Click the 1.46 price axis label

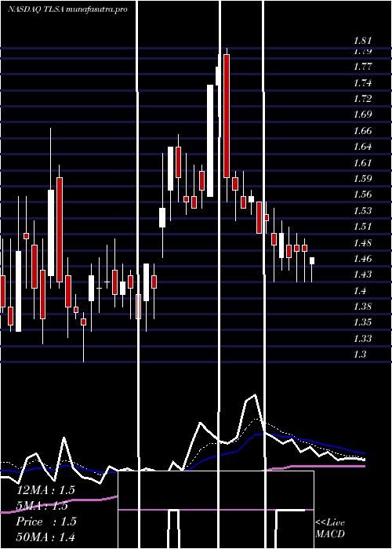click(362, 259)
